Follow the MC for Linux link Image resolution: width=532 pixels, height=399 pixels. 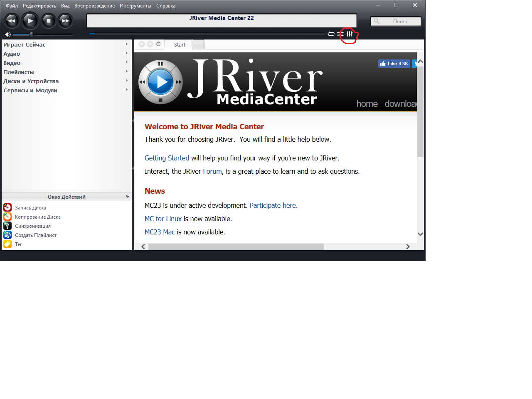[163, 219]
